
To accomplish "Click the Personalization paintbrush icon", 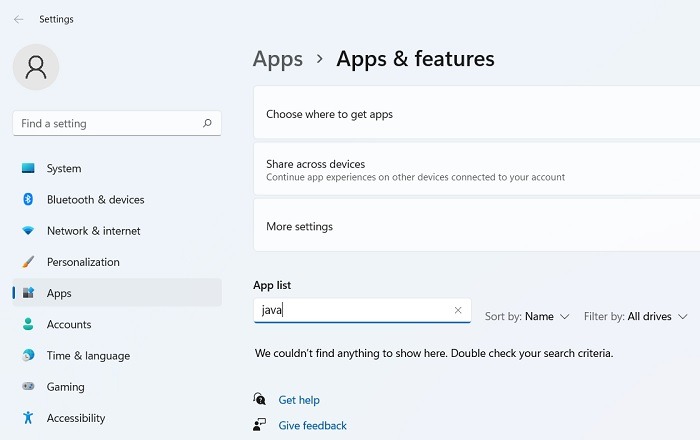I will tap(28, 262).
